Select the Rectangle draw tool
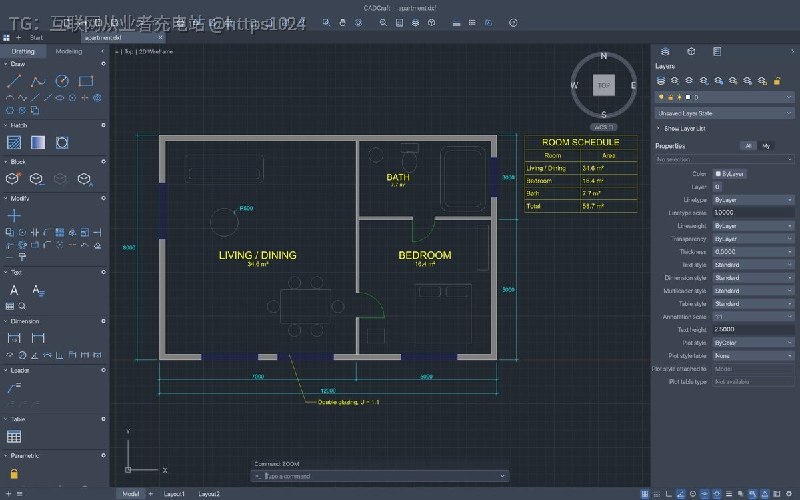The height and width of the screenshot is (500, 800). (x=86, y=81)
